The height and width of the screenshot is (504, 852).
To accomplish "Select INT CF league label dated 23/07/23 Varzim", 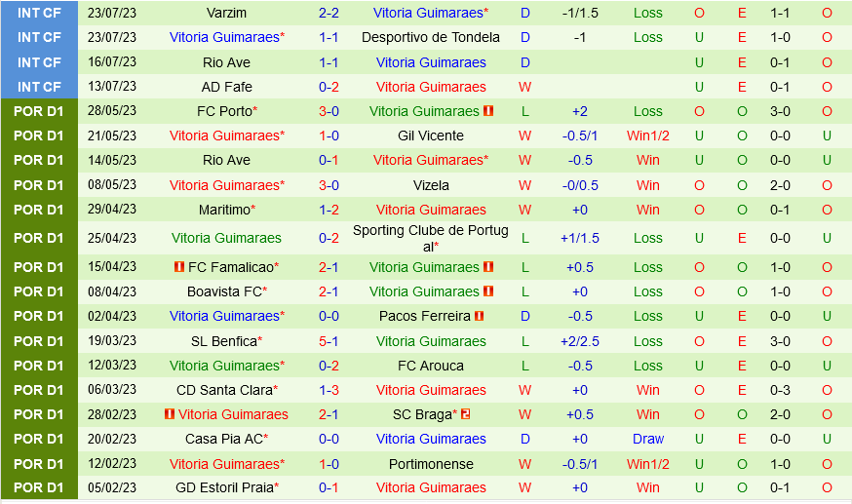I will coord(39,13).
